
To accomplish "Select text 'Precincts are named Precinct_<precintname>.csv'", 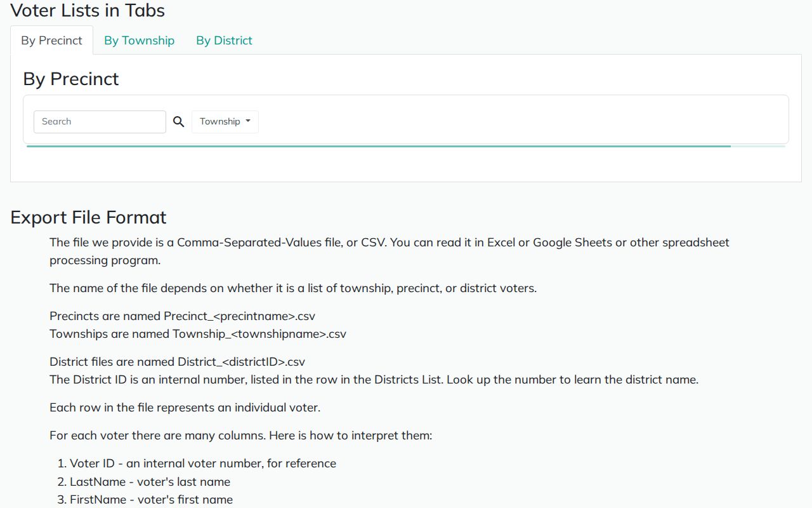I will 183,316.
